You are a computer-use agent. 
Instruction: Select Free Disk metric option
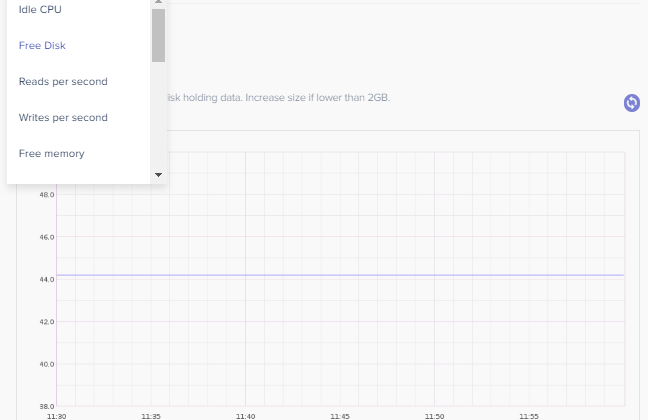(79, 45)
